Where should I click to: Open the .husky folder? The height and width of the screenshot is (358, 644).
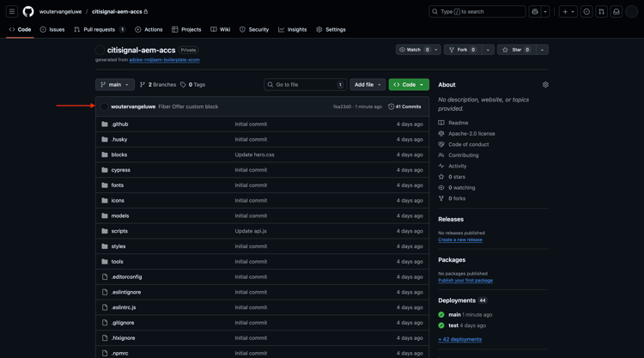[x=119, y=140]
